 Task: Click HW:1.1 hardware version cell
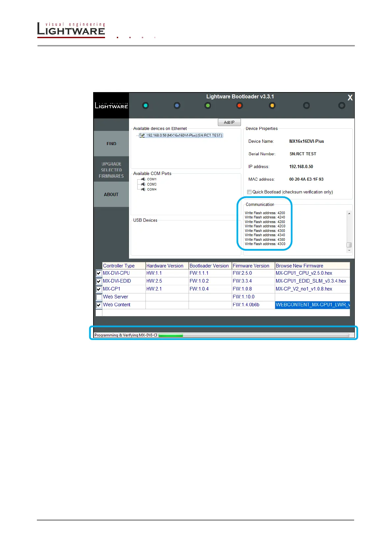click(x=167, y=273)
